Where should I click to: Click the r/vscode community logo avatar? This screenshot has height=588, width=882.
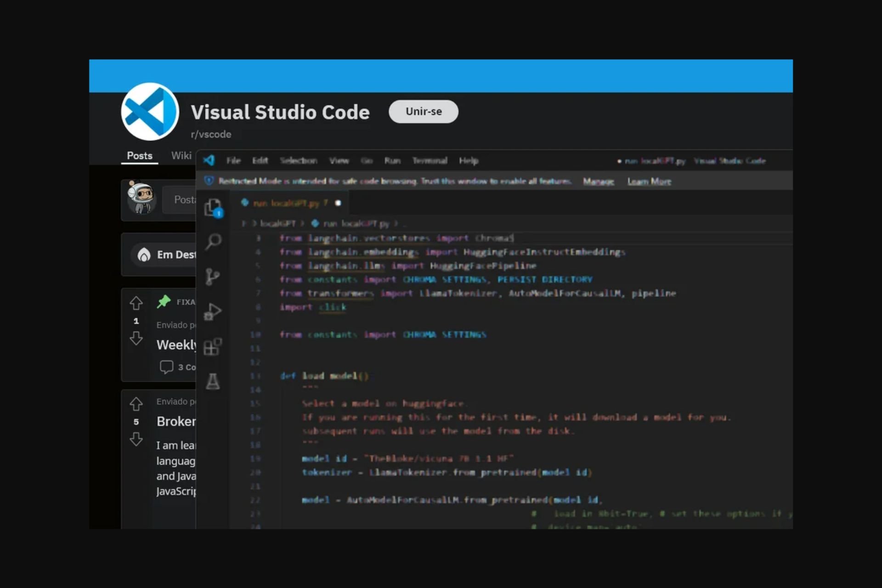point(150,112)
